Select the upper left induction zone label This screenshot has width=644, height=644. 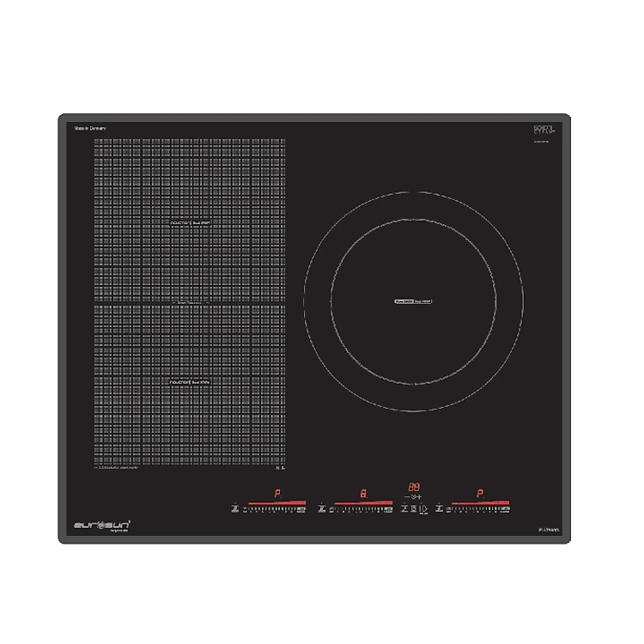(190, 222)
